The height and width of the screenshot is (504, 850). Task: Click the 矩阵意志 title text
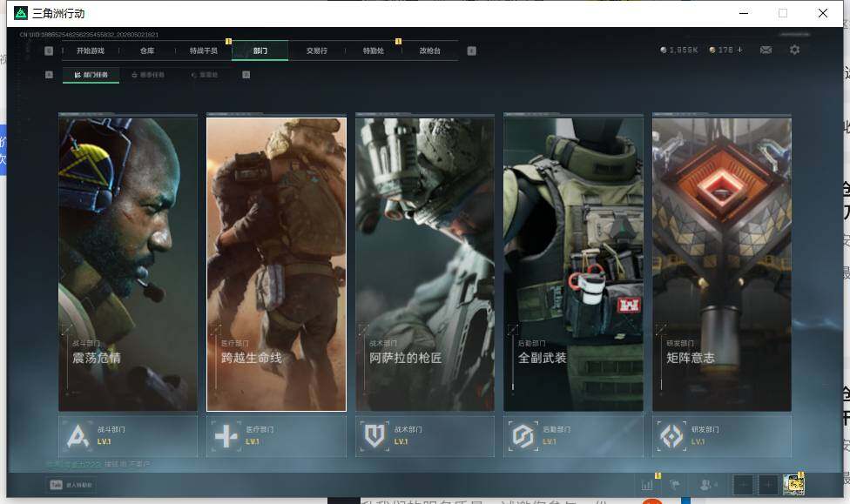(691, 358)
